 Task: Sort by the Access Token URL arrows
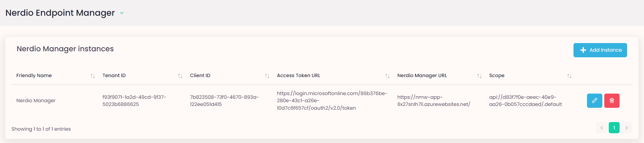coord(387,76)
